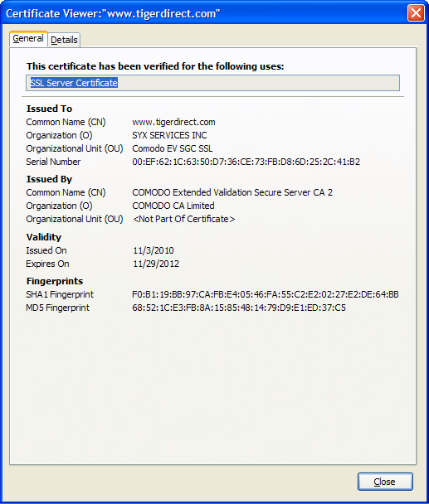This screenshot has width=429, height=504.
Task: Select the General tab
Action: [x=28, y=39]
